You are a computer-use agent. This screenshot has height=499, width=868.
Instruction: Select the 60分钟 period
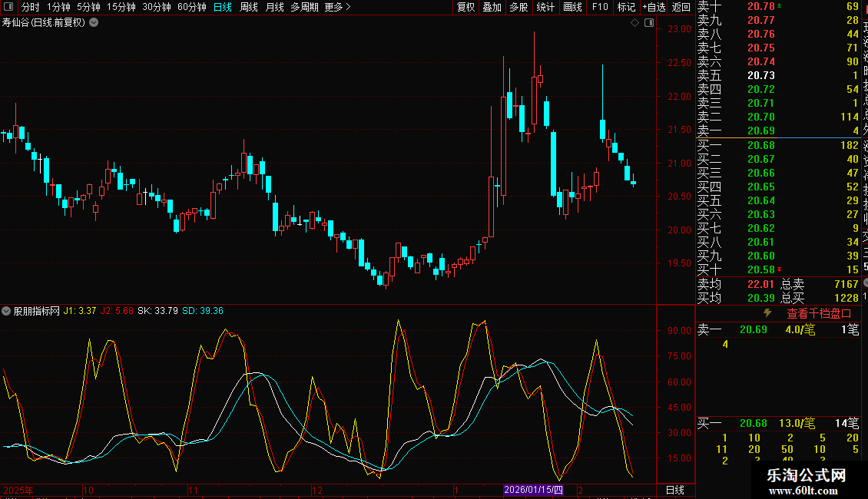point(191,7)
